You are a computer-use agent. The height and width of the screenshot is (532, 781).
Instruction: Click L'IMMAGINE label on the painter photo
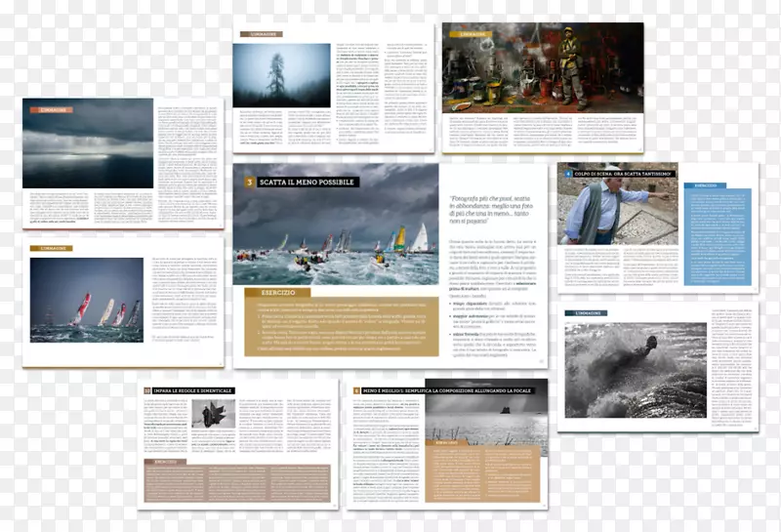(x=471, y=34)
